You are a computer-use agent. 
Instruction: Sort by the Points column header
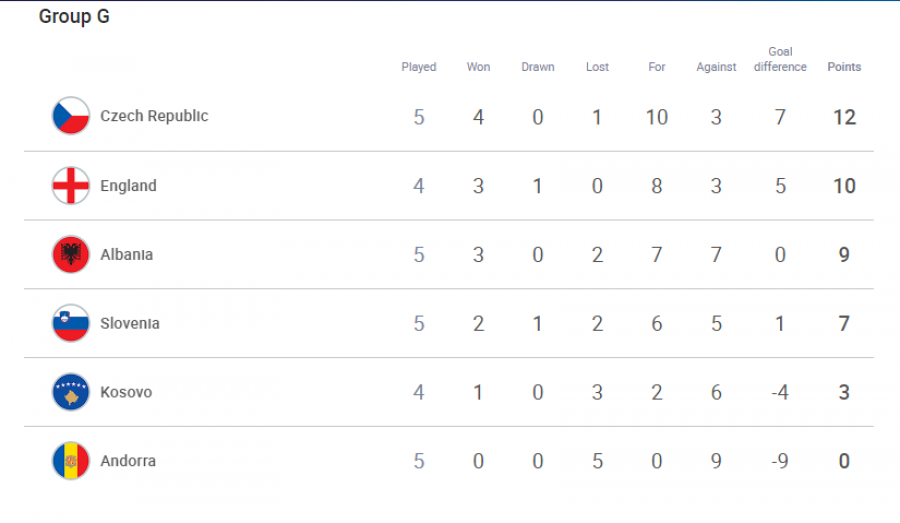click(844, 67)
